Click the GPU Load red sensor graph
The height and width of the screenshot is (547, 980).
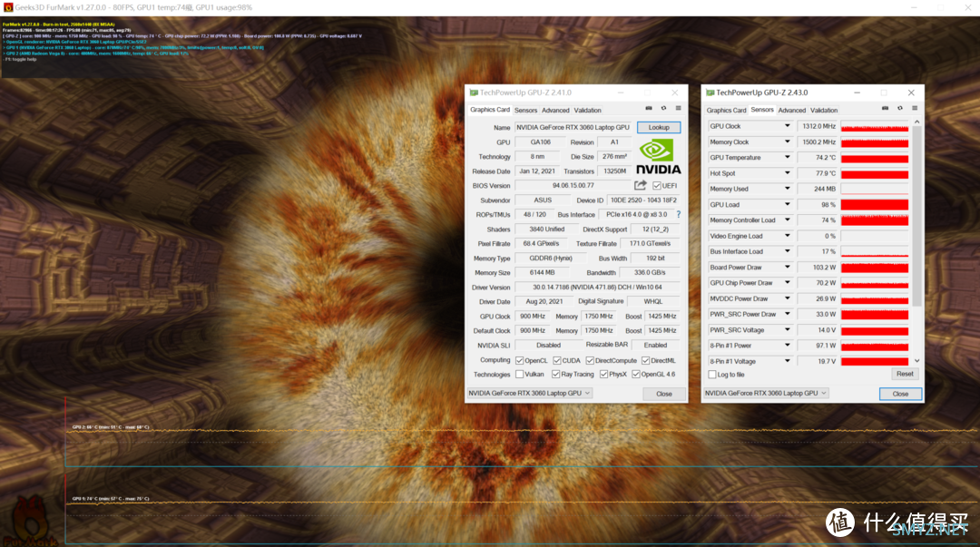[875, 204]
